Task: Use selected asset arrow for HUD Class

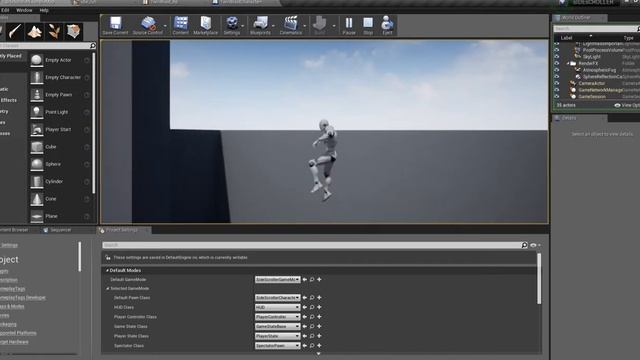Action: pos(304,307)
